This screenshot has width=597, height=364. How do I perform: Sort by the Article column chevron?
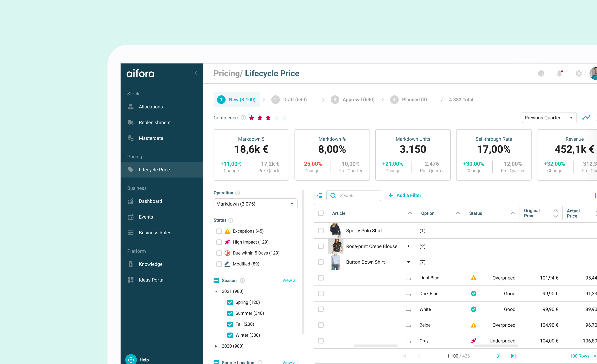pyautogui.click(x=410, y=213)
